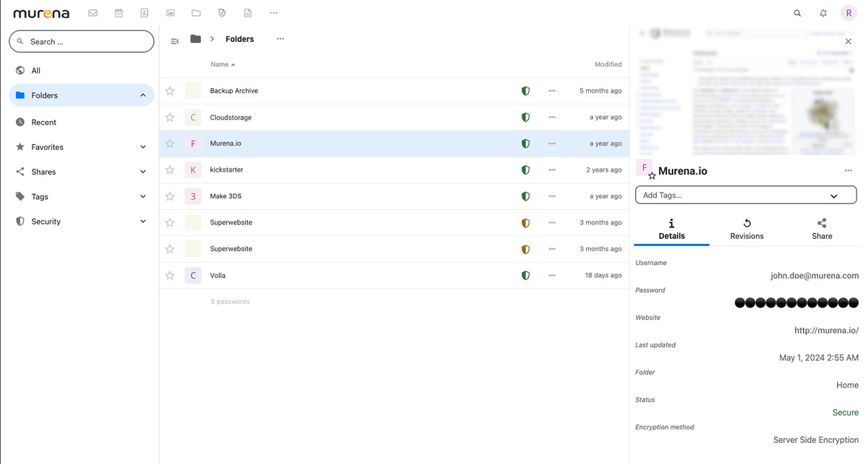Open the Contacts app icon
This screenshot has height=464, width=868.
pos(145,12)
